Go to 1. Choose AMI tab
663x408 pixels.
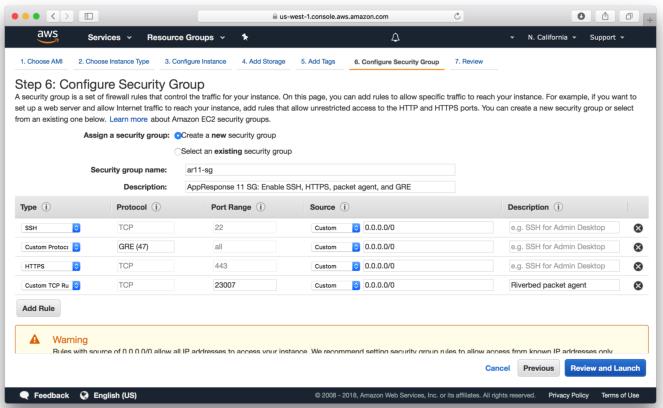pyautogui.click(x=41, y=61)
